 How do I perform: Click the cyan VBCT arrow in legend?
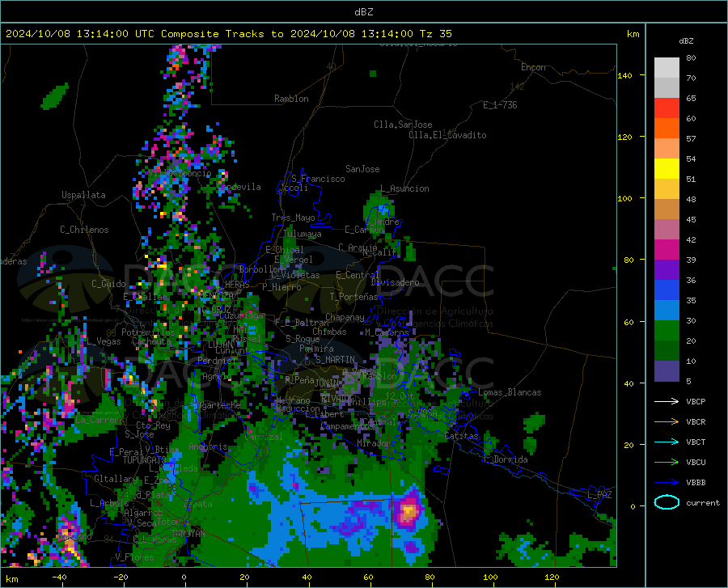pos(667,442)
